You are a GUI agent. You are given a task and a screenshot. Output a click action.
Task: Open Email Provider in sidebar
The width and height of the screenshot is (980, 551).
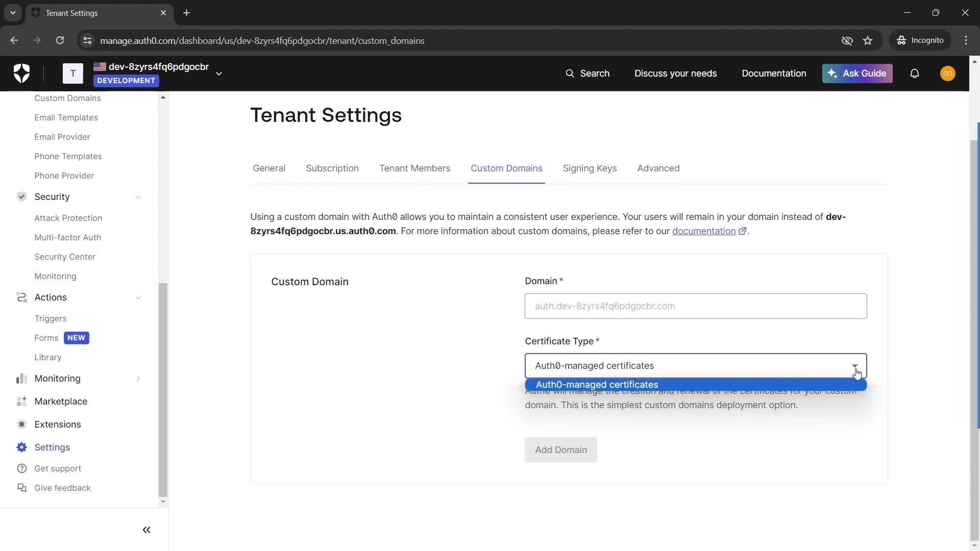pyautogui.click(x=62, y=137)
